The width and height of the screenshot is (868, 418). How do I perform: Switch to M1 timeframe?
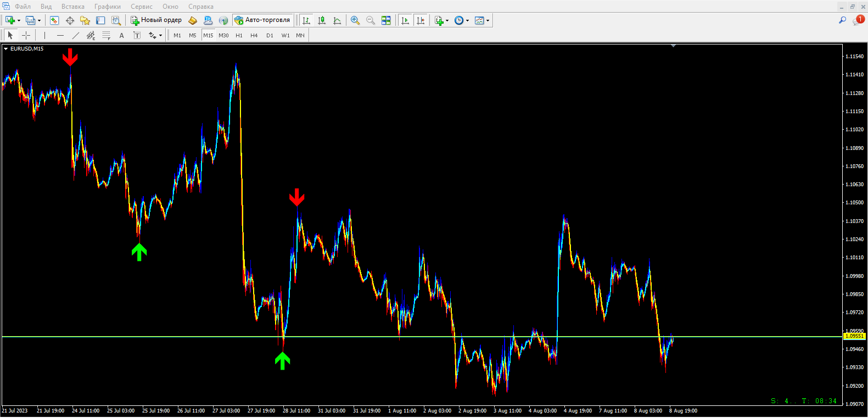(177, 35)
